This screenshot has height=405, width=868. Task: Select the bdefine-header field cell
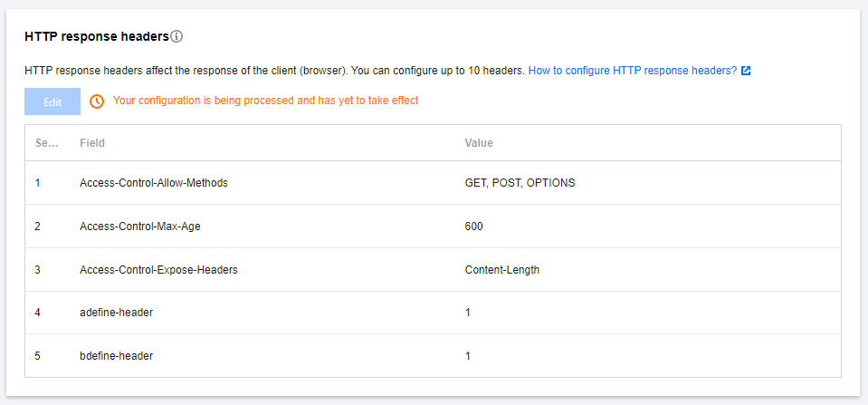116,356
